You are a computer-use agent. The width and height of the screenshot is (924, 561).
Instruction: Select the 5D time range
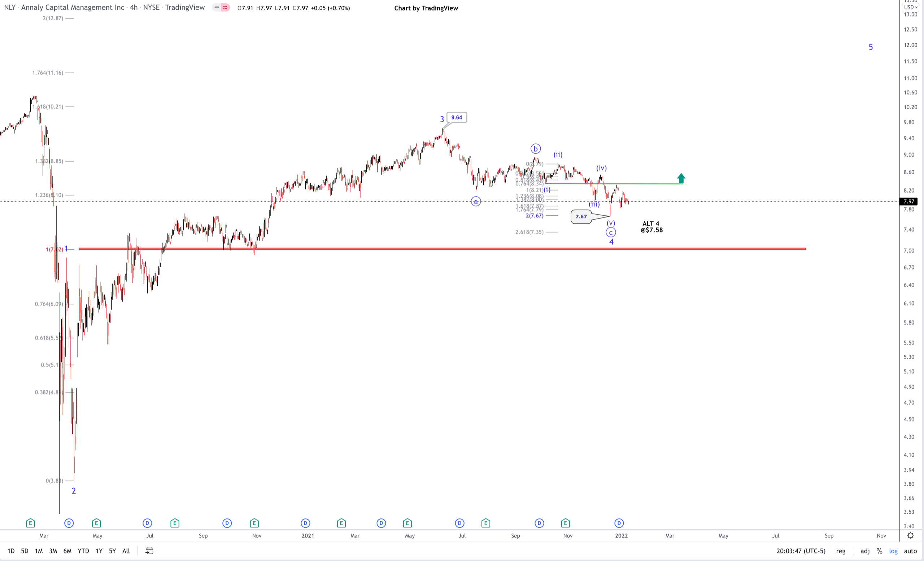click(25, 551)
